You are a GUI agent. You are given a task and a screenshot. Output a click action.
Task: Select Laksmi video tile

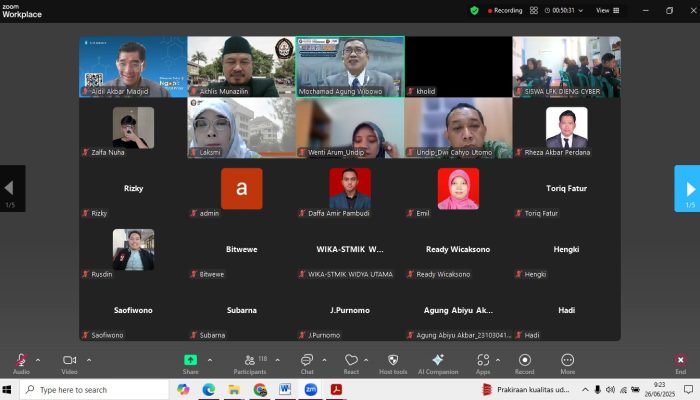[242, 128]
